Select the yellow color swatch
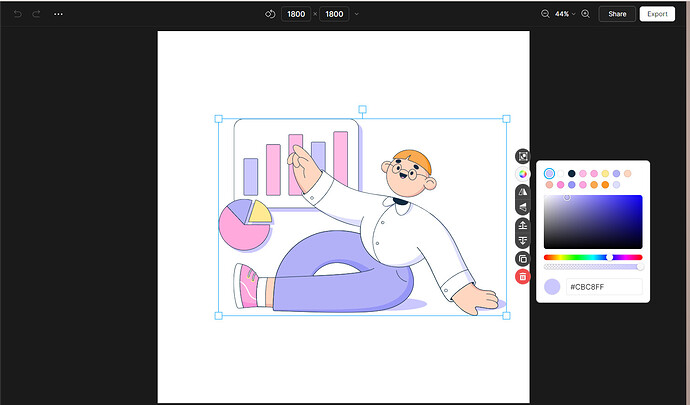This screenshot has height=405, width=690. click(x=605, y=173)
